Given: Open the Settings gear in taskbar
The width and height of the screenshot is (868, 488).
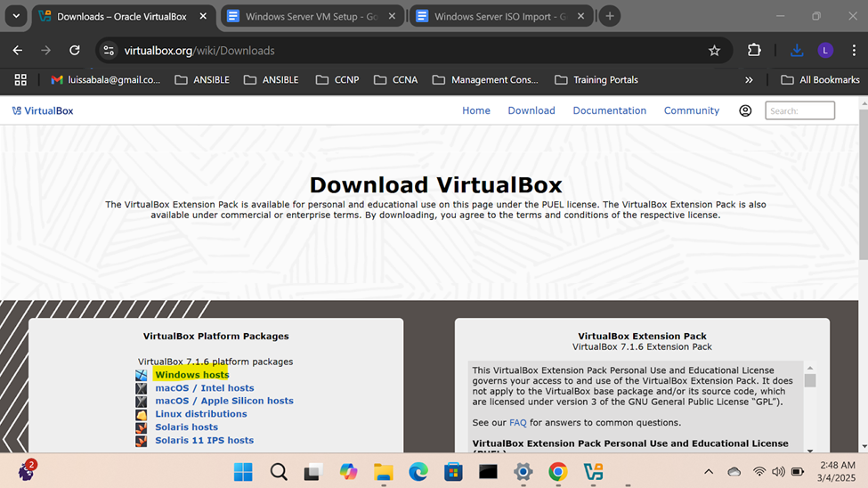Looking at the screenshot, I should 523,472.
